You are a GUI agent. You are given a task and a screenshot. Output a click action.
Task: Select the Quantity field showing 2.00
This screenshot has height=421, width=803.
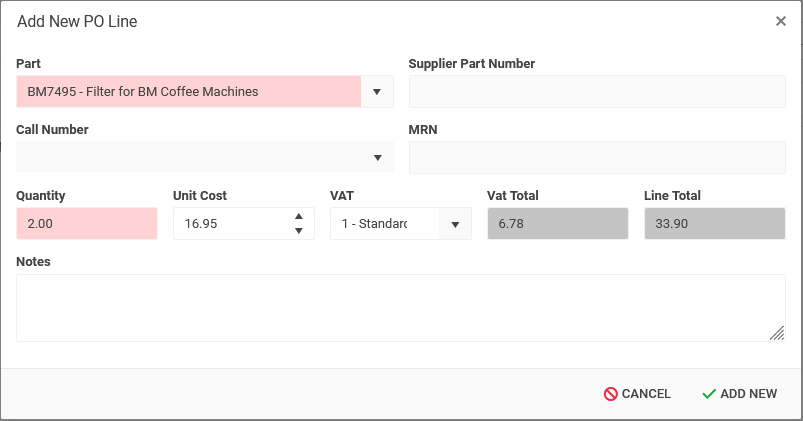[87, 224]
